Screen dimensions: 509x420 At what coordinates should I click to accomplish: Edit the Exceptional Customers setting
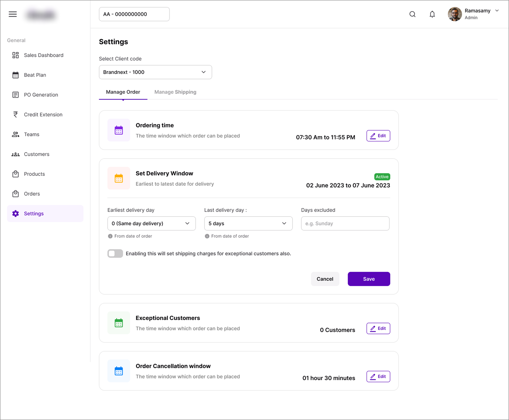[x=378, y=328]
